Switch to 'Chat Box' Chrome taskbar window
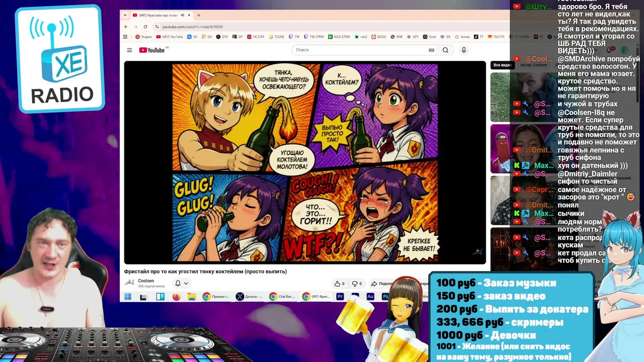 coord(282,297)
